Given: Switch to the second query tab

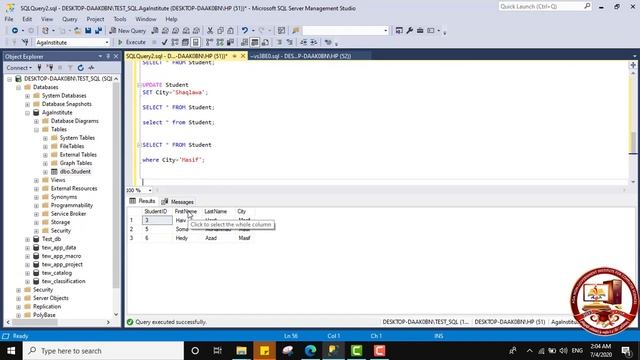Looking at the screenshot, I should tap(302, 56).
